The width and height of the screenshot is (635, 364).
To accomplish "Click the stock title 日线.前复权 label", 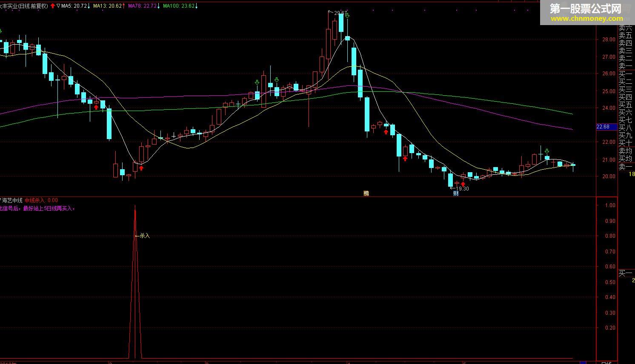I will click(33, 6).
